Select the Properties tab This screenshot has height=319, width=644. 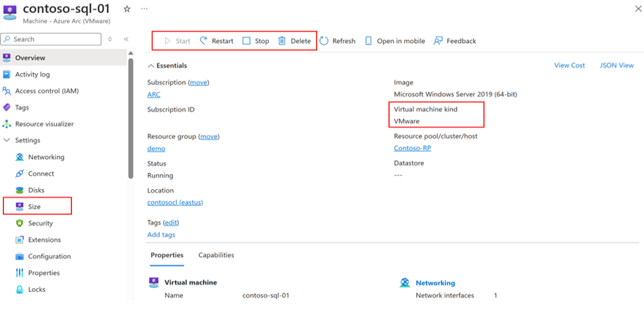[166, 255]
